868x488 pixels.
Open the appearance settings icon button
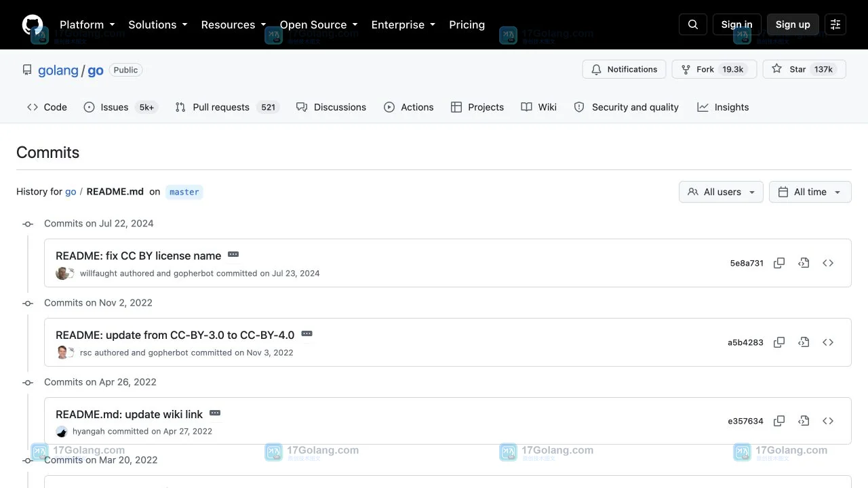835,24
